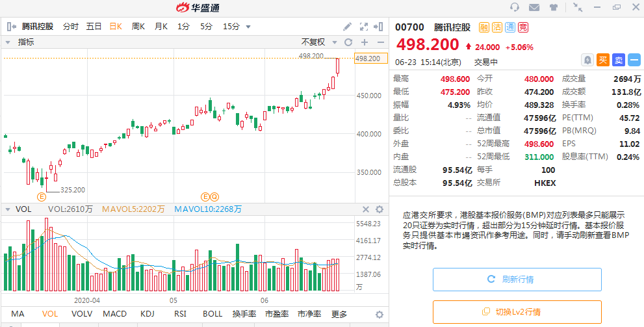The width and height of the screenshot is (644, 327).
Task: Open VOL indicator settings gear
Action: click(380, 209)
